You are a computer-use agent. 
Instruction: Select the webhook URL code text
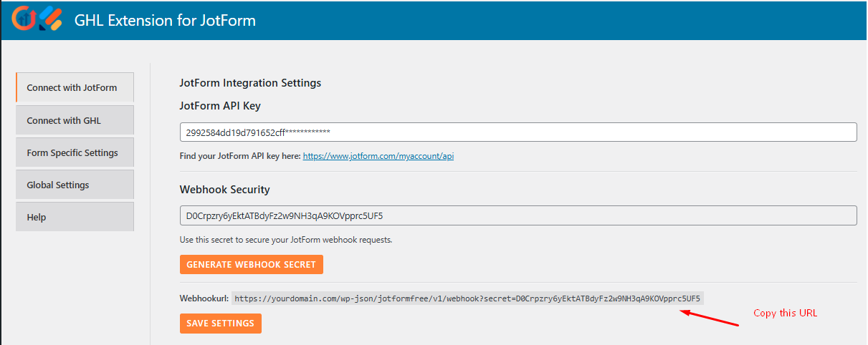pos(467,298)
